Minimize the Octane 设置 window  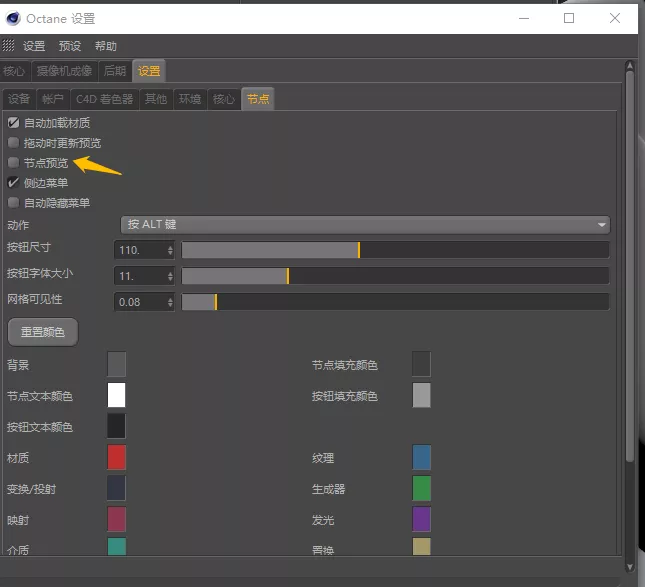pyautogui.click(x=524, y=18)
